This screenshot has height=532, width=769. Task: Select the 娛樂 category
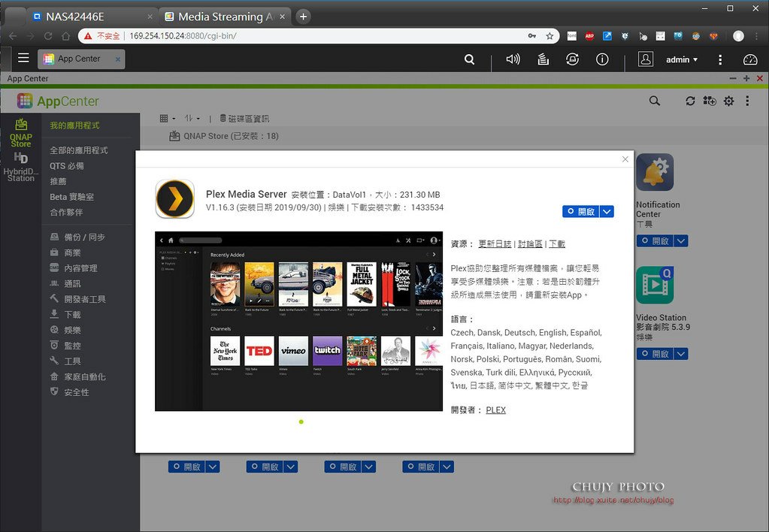tap(65, 330)
